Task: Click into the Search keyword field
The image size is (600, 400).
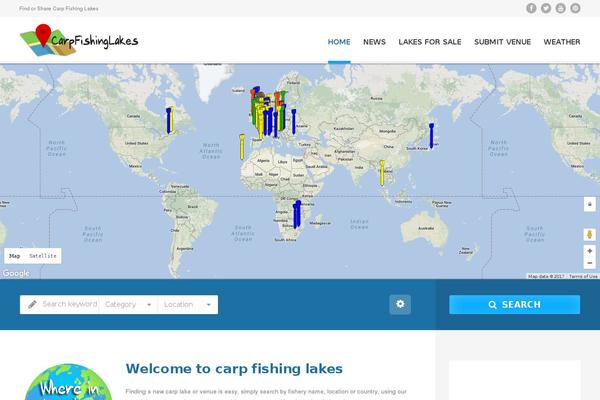Action: coord(69,304)
